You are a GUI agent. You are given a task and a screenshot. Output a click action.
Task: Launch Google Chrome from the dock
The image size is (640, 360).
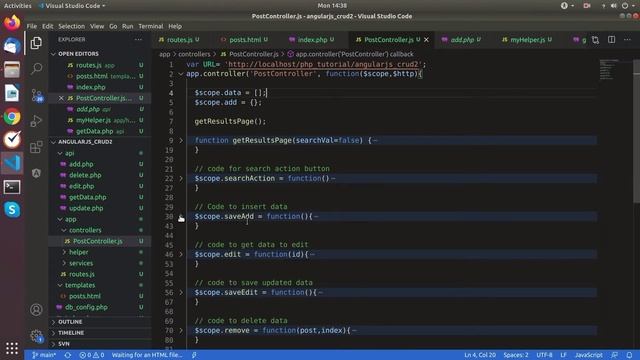pos(12,117)
